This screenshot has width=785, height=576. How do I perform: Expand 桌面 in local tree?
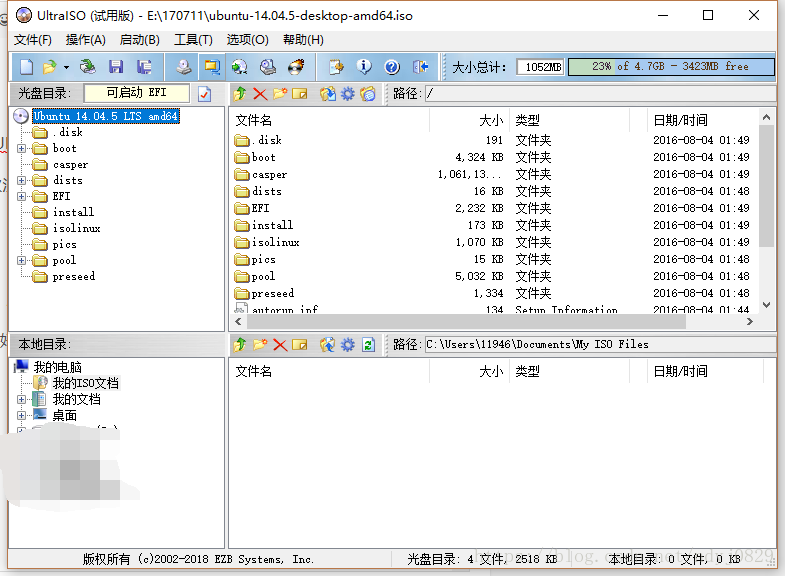(x=21, y=415)
